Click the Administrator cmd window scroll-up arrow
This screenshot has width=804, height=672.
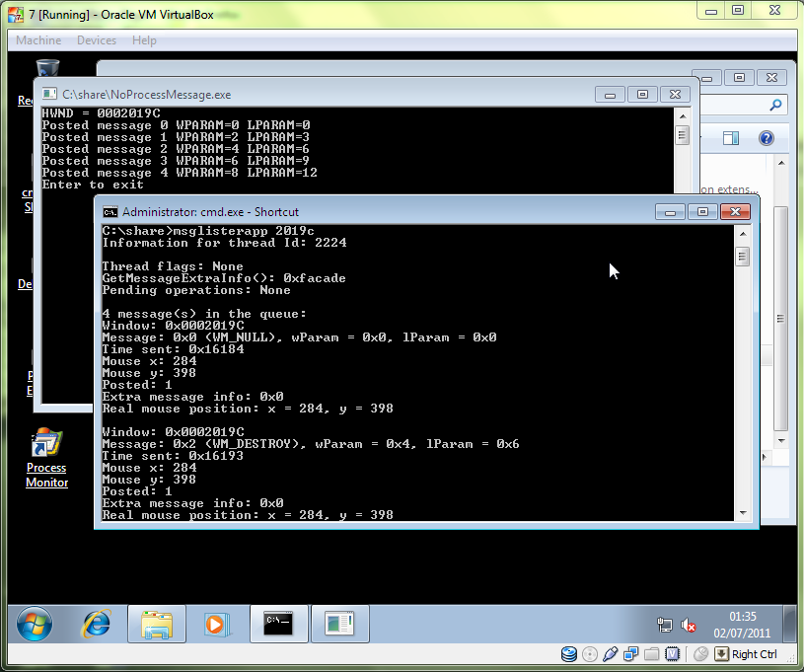tap(742, 232)
